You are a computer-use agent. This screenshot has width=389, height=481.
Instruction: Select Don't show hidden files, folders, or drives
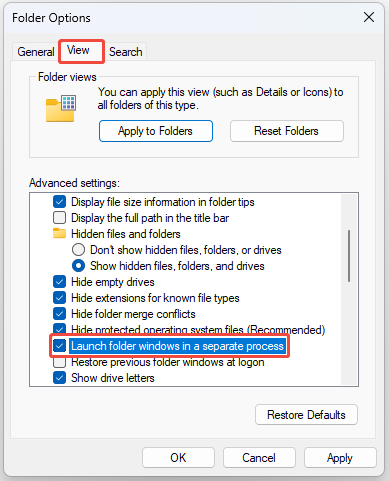tap(78, 250)
